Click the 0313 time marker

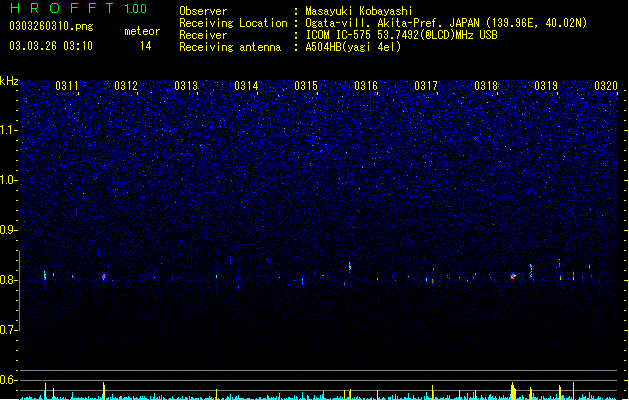pos(186,86)
